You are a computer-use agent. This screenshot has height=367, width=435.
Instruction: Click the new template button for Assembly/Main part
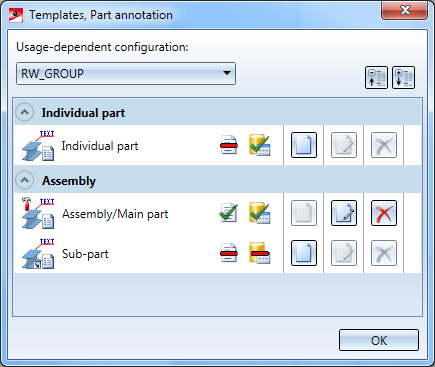point(304,213)
